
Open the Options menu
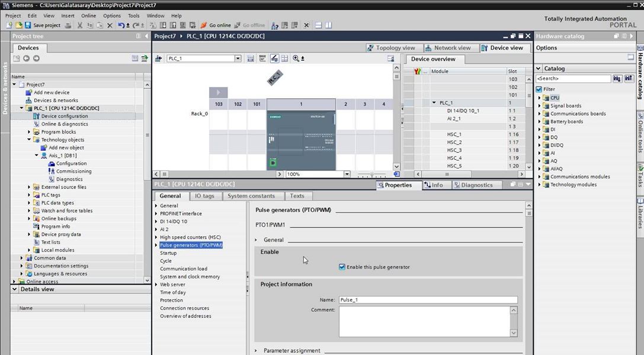click(x=112, y=15)
